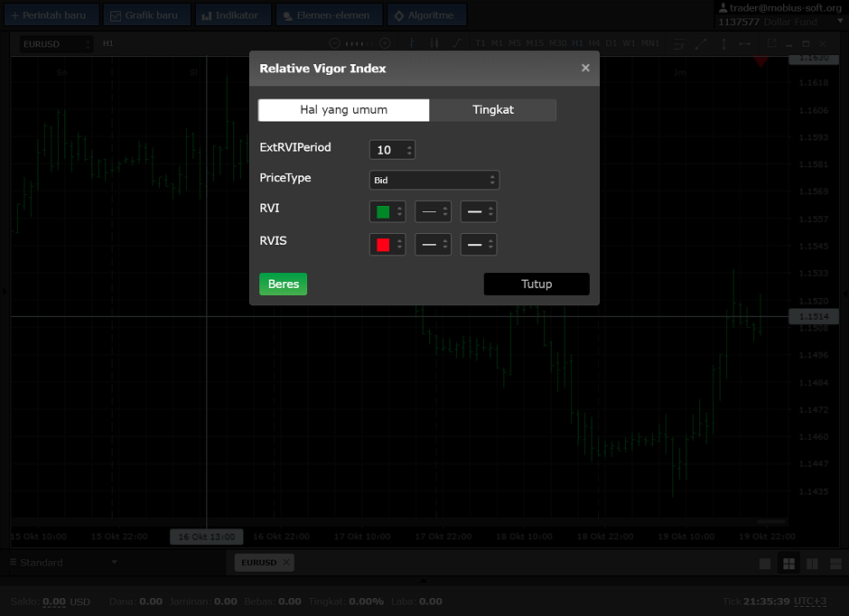This screenshot has height=616, width=849.
Task: Select the vertical line tool
Action: pos(723,44)
